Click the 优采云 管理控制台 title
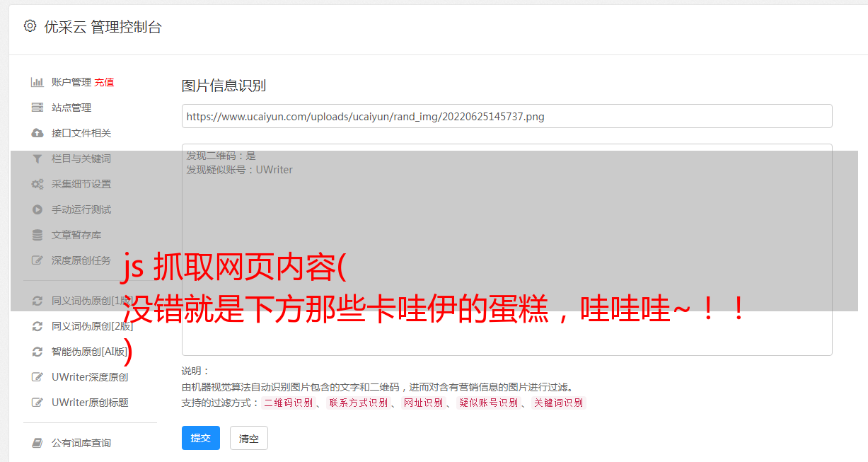 click(103, 27)
